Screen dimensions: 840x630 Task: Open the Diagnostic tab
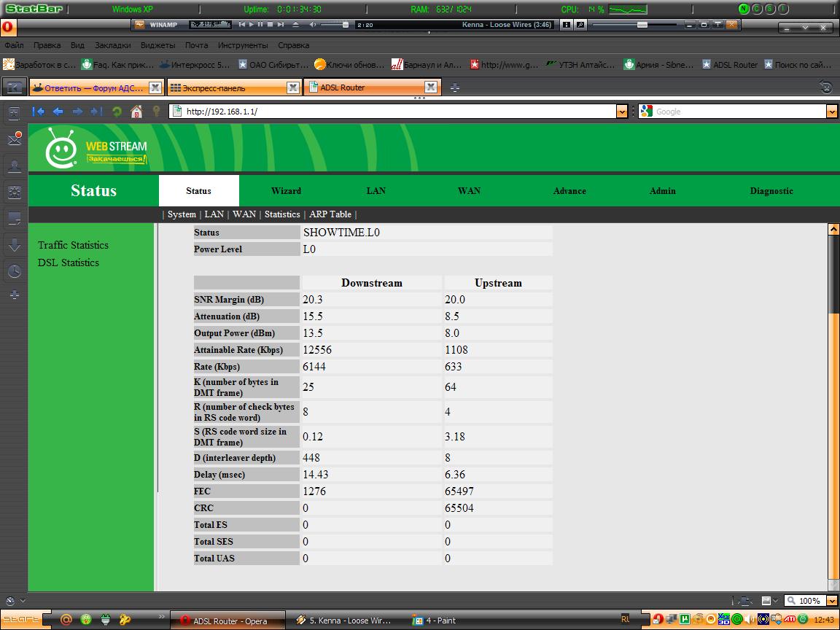771,191
